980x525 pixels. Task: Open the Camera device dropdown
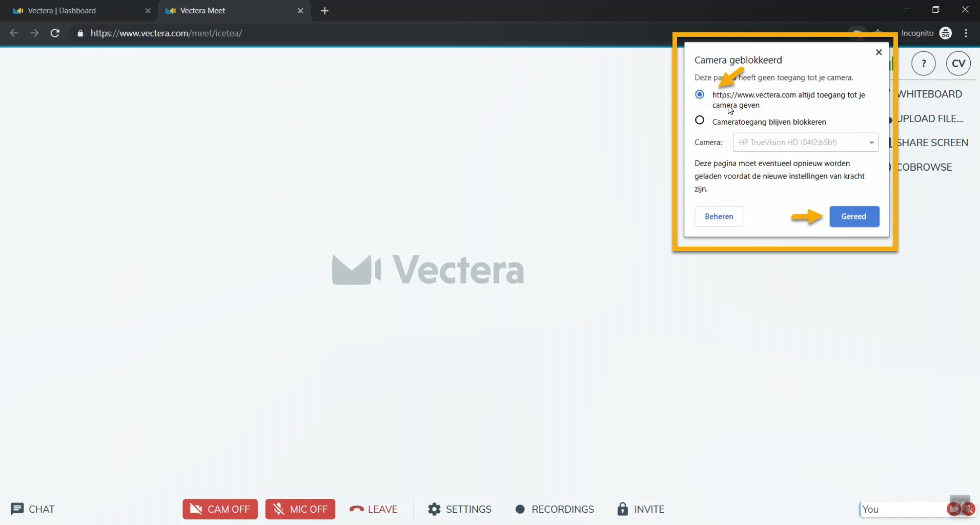click(805, 143)
